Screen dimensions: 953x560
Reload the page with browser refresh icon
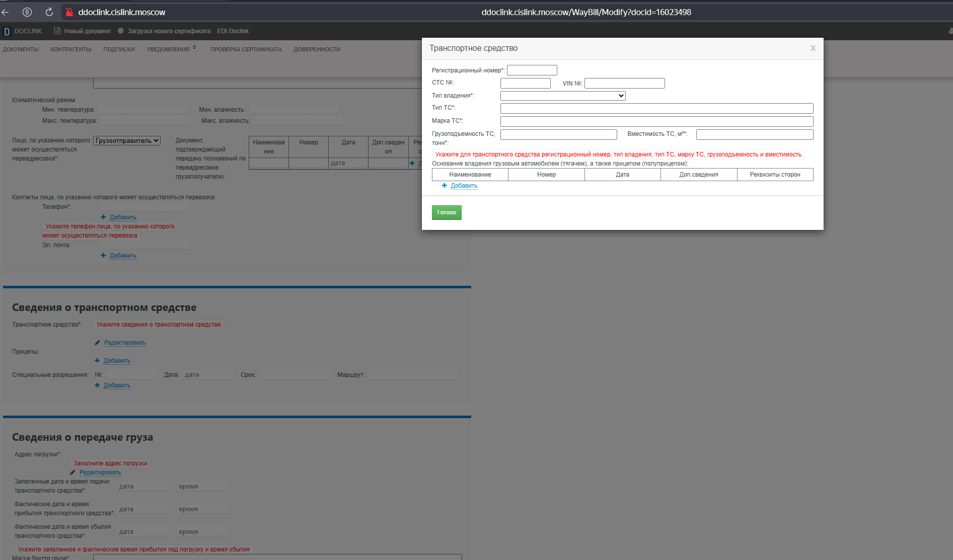pos(49,12)
